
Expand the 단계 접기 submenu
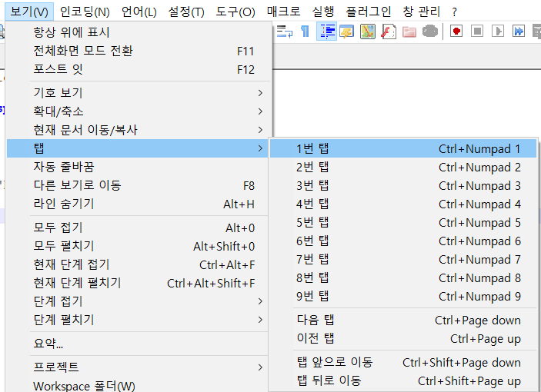(137, 301)
